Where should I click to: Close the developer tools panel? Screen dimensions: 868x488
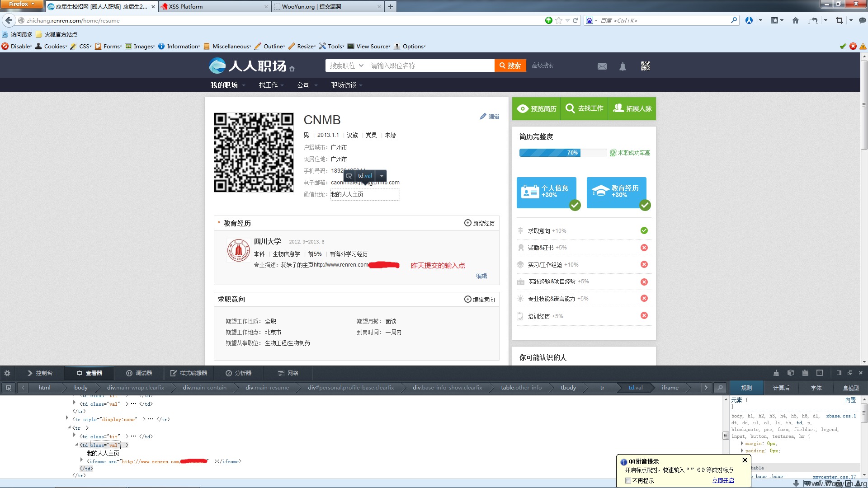pos(861,373)
